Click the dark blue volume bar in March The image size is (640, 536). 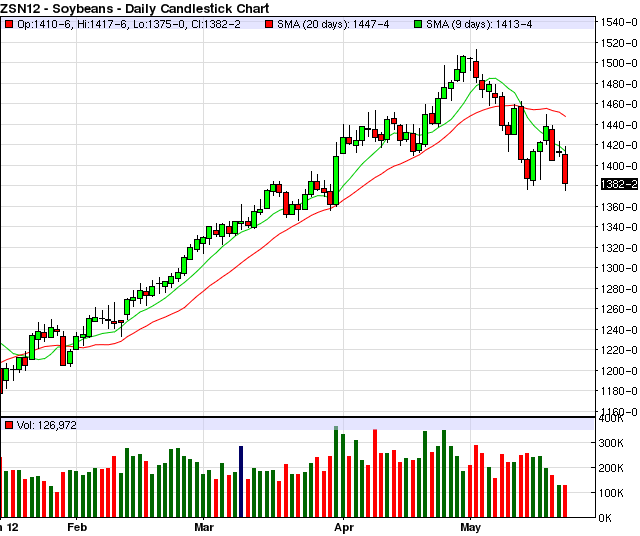(241, 482)
